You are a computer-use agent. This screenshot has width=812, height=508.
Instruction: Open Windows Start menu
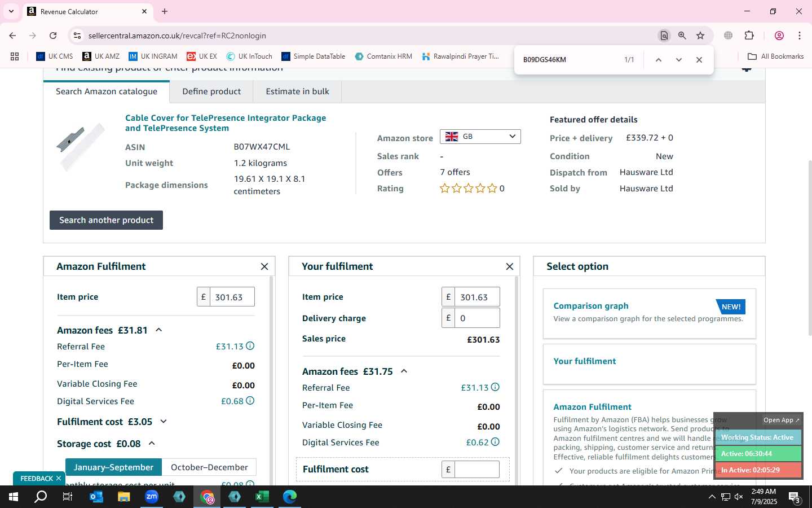pos(14,497)
